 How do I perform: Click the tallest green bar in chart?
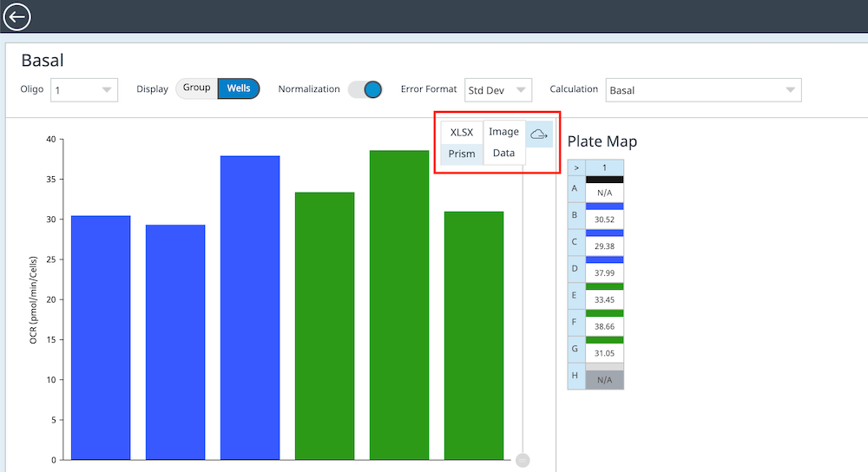coord(399,304)
